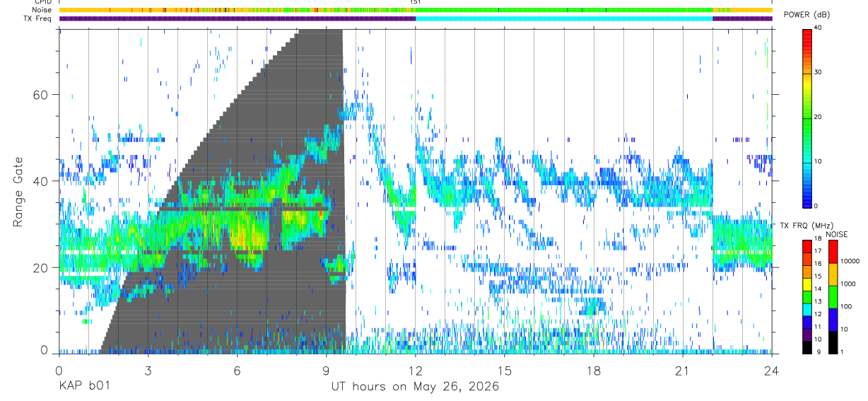Select hour 18 on the UT time axis
This screenshot has height=401, width=868.
[x=594, y=370]
